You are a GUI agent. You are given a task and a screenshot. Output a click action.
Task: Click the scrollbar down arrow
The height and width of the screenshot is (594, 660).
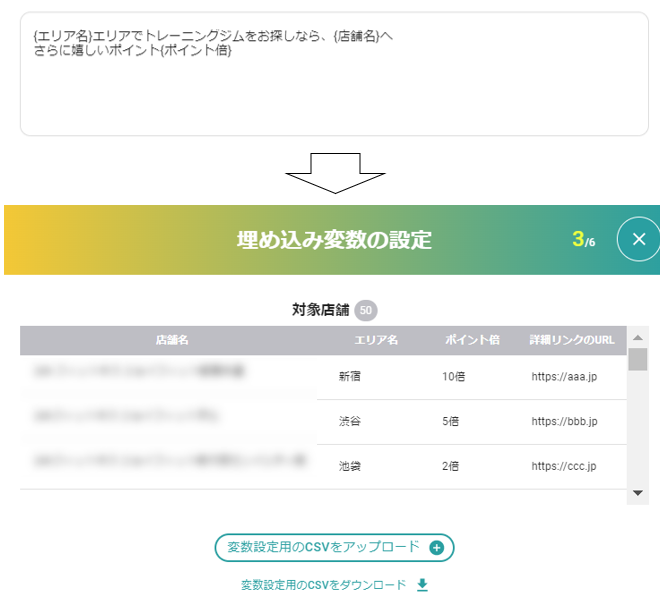click(x=637, y=493)
